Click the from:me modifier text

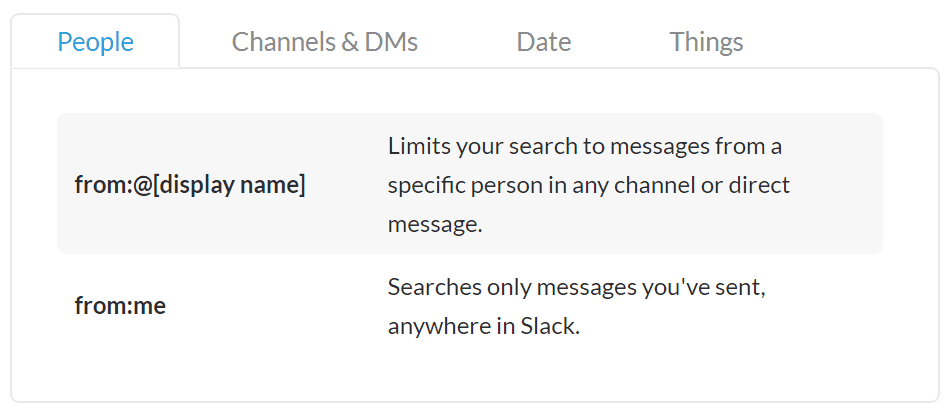(x=120, y=306)
